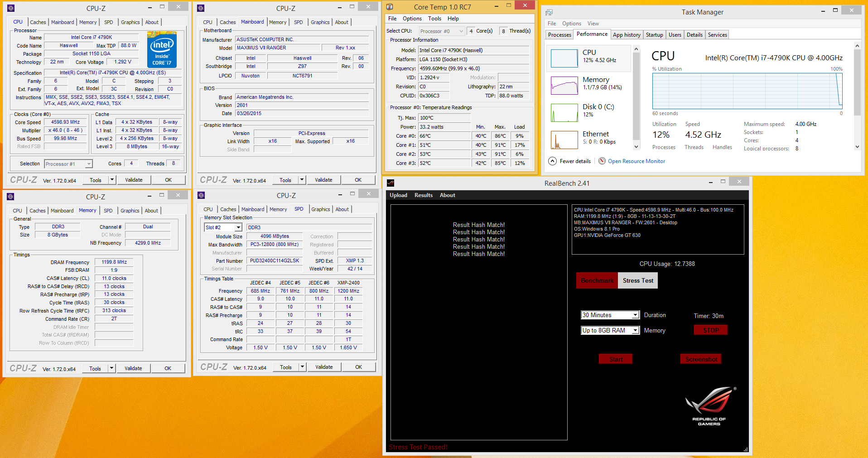Open the Slot #2 memory slot dropdown
Viewport: 868px width, 458px height.
click(x=238, y=227)
